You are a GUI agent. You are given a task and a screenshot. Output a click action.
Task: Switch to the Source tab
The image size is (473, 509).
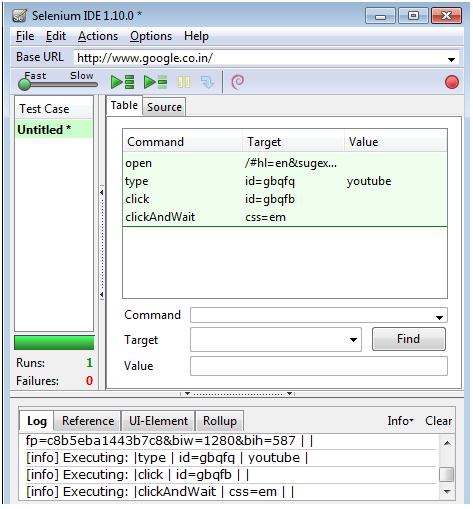coord(164,107)
